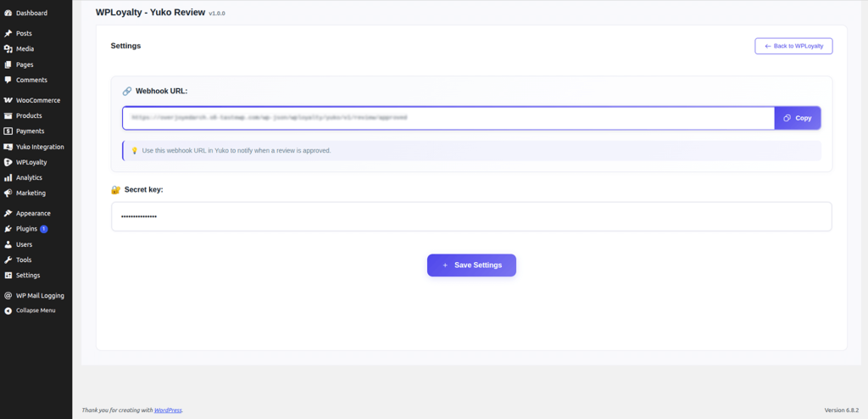Click the Tools wrench icon

(8, 260)
